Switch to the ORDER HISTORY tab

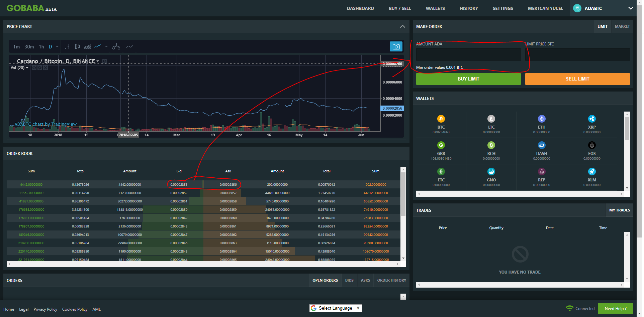tap(391, 280)
